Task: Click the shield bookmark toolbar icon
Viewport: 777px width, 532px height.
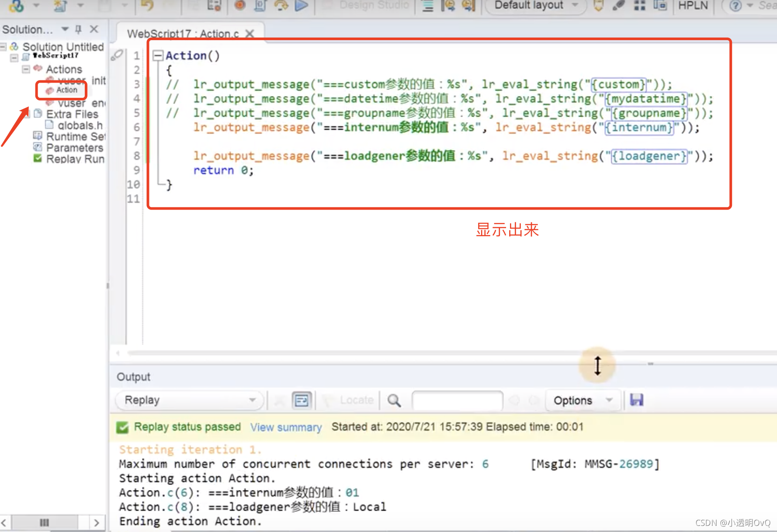Action: (599, 6)
